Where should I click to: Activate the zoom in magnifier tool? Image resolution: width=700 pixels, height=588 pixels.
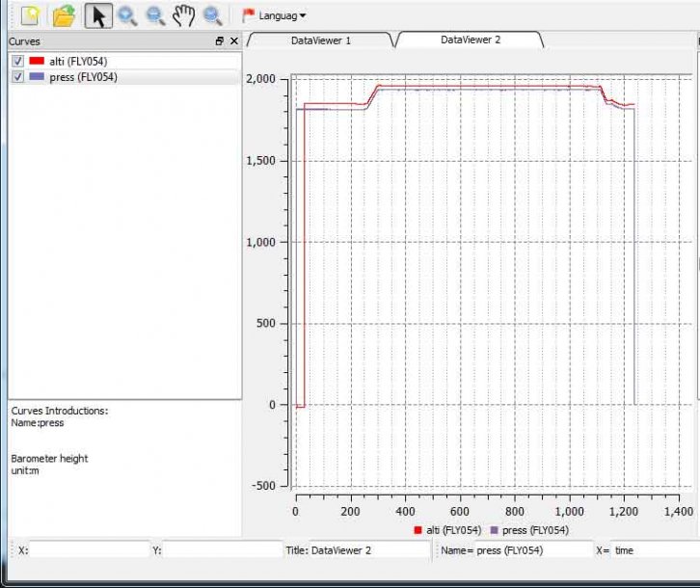click(x=126, y=15)
